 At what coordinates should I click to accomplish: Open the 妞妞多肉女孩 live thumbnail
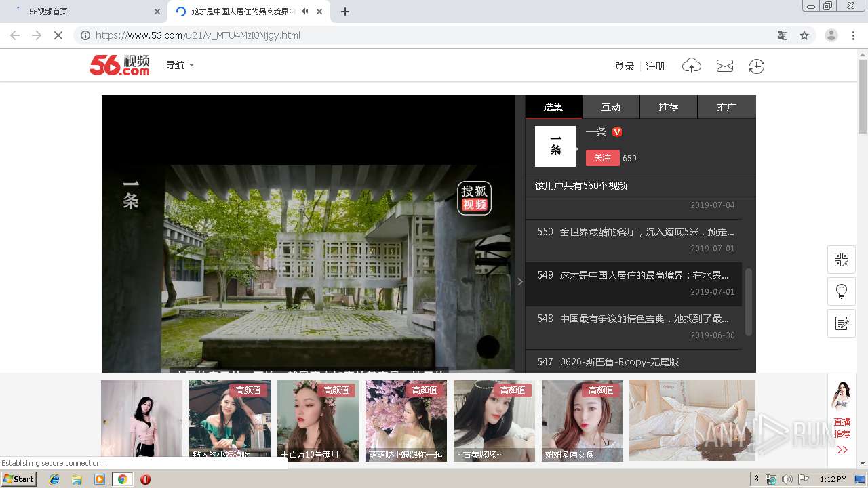[x=583, y=420]
